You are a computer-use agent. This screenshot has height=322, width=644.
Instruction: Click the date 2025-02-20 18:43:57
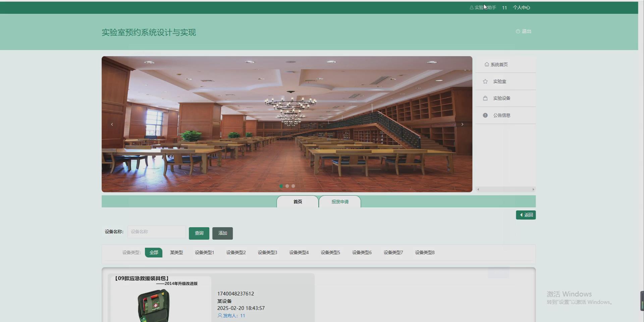click(241, 308)
